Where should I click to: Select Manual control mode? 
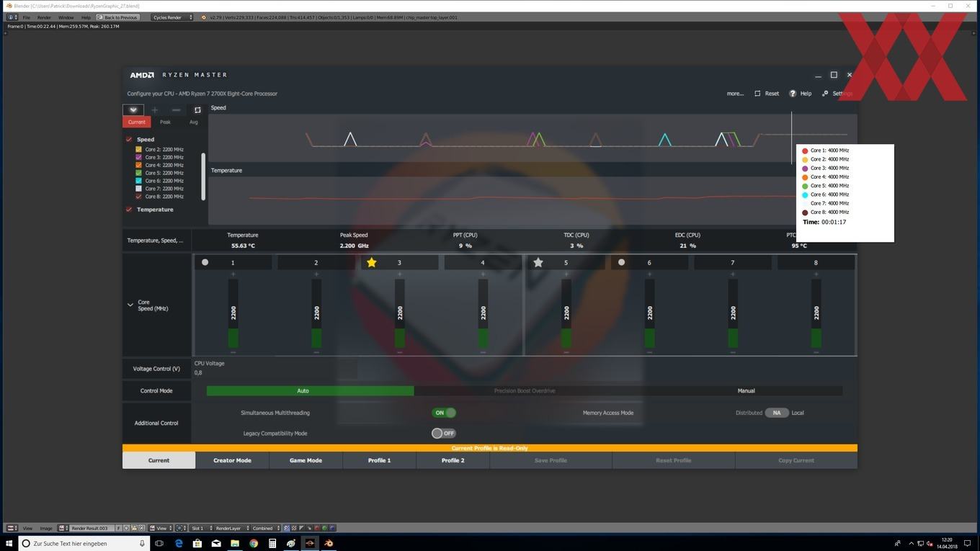pos(746,390)
